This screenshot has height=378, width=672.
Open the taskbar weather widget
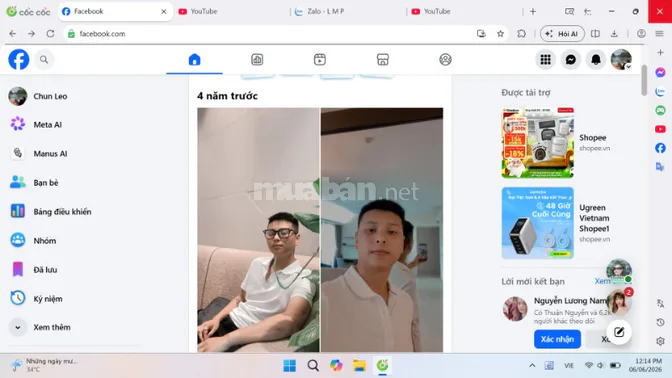click(45, 365)
